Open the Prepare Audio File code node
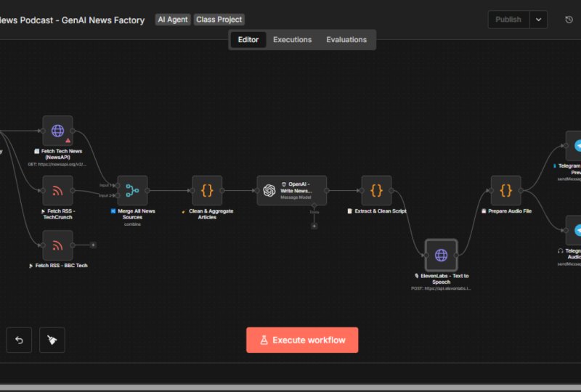The image size is (581, 392). coord(505,190)
